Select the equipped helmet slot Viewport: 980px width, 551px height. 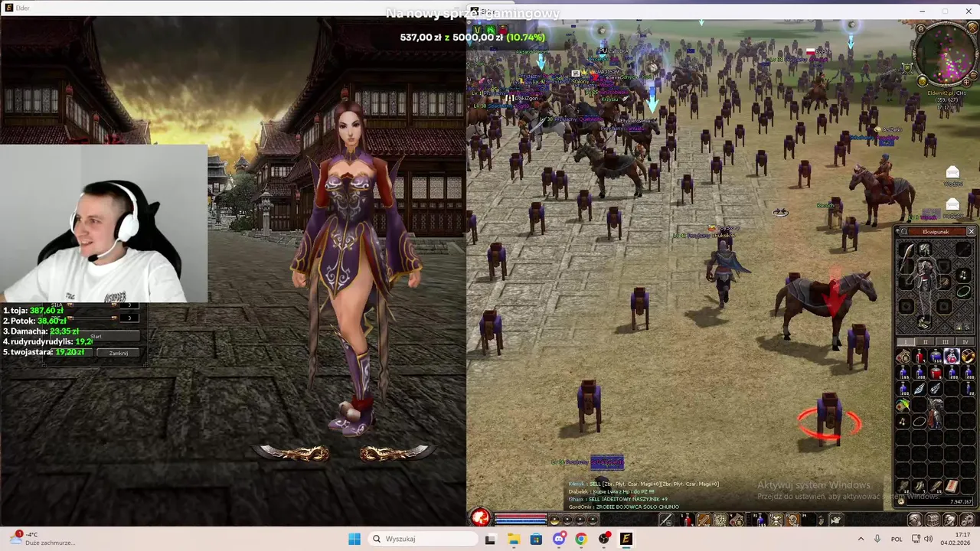(925, 248)
